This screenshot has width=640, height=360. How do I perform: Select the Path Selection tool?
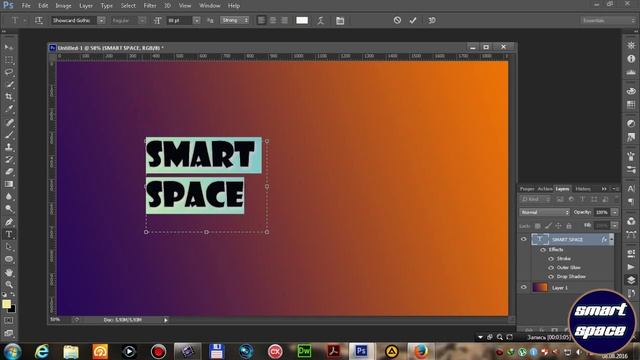[x=9, y=247]
